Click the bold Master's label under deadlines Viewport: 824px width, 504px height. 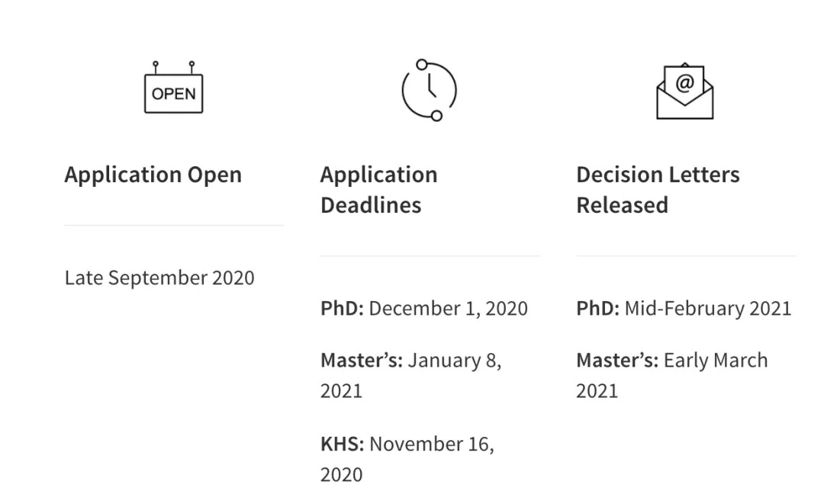coord(362,360)
